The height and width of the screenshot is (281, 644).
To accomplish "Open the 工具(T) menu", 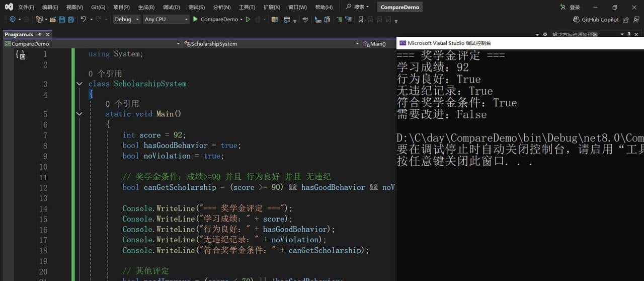I will click(x=247, y=7).
